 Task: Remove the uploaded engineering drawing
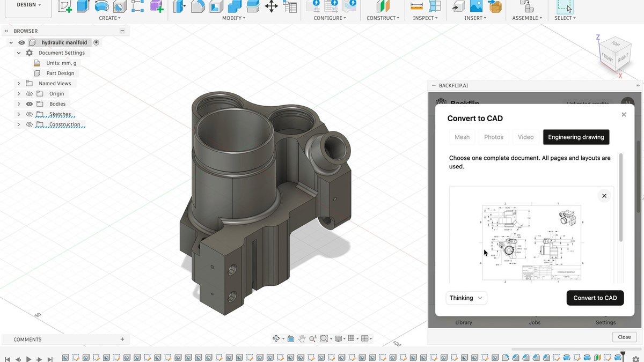coord(604,196)
